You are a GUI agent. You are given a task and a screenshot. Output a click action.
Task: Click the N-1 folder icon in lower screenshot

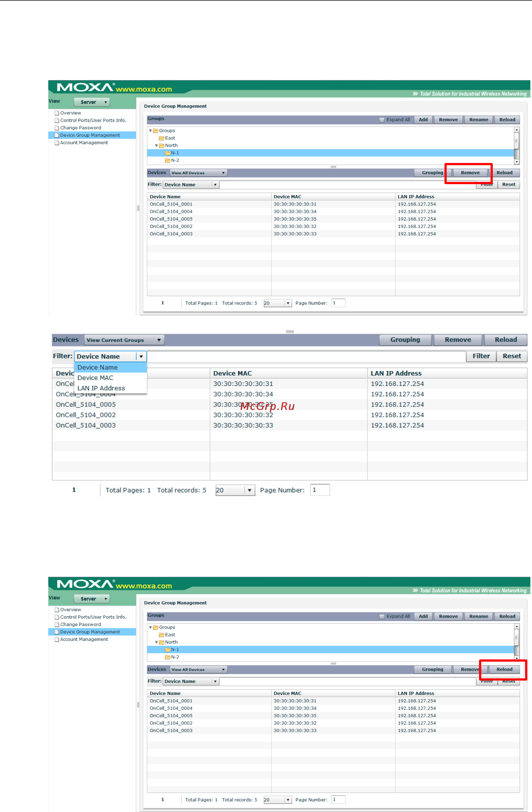point(167,650)
